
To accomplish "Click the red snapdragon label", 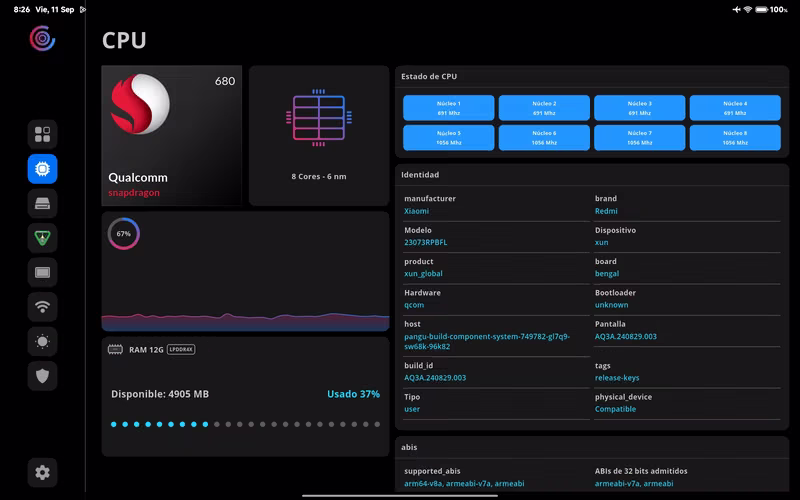I will (134, 193).
